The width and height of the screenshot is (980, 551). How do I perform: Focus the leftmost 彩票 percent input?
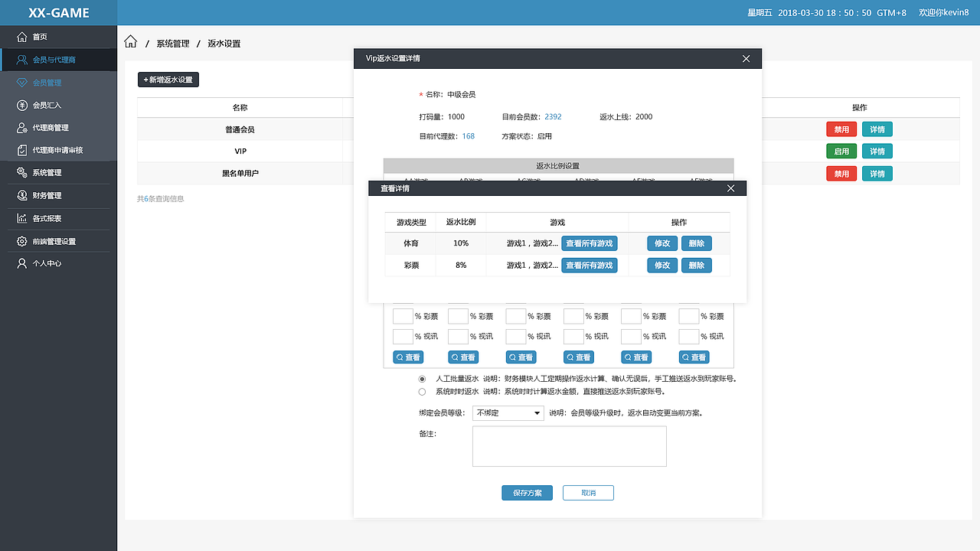click(x=403, y=316)
